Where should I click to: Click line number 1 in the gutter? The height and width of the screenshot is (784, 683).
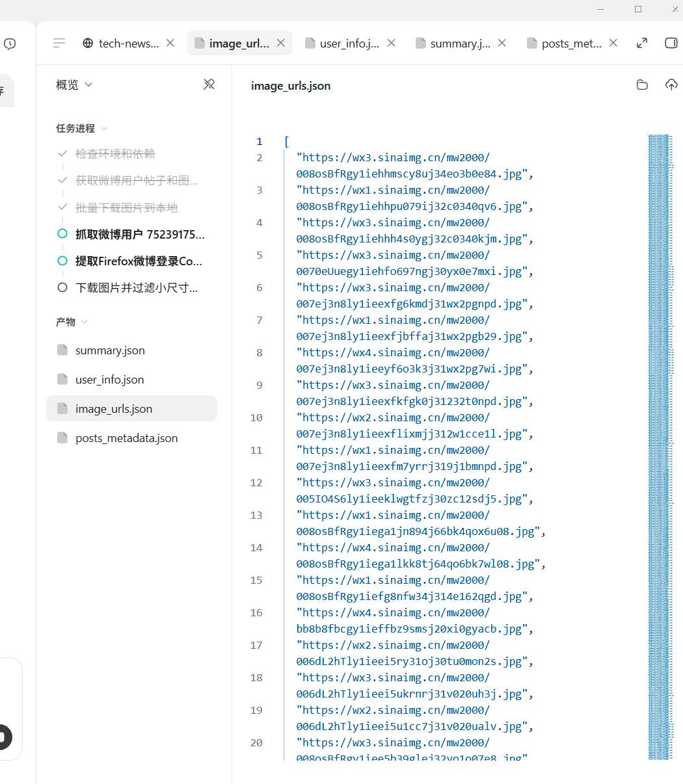[260, 142]
